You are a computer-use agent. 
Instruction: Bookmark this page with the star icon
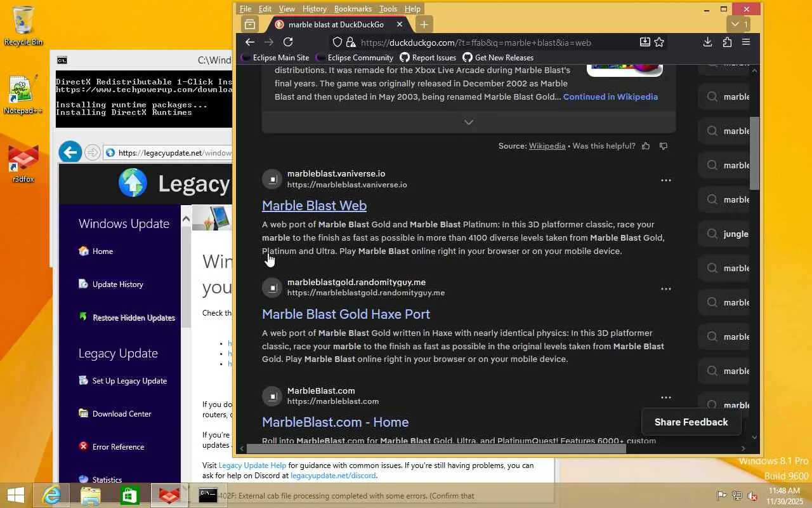659,42
